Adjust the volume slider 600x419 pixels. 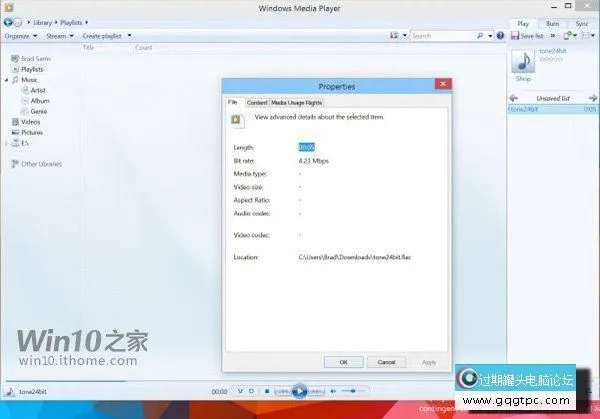[x=353, y=391]
